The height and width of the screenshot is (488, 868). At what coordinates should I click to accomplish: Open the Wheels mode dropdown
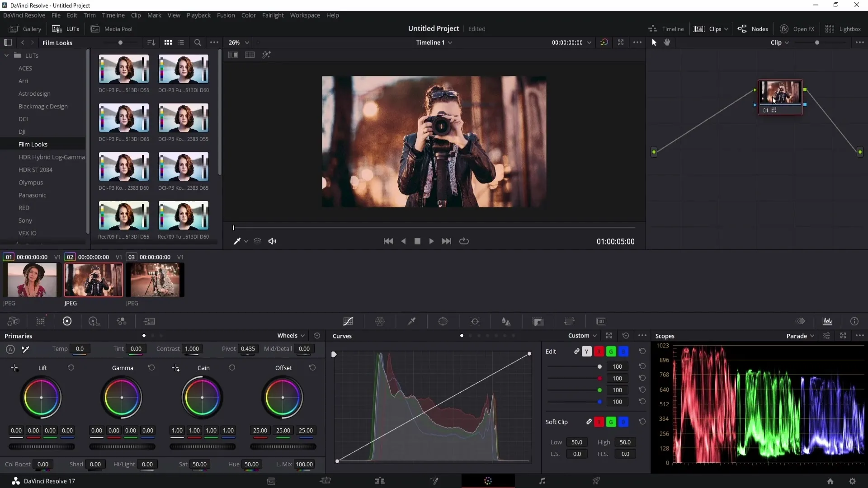[291, 336]
